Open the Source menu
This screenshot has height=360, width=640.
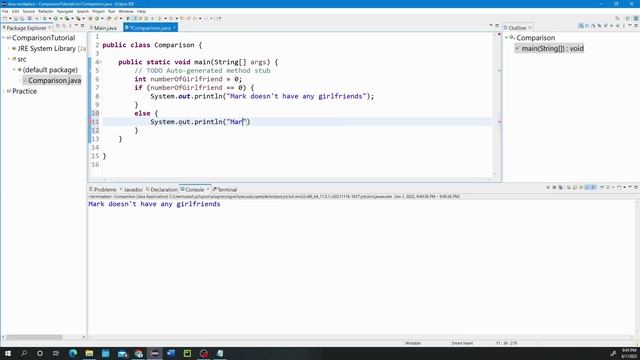28,11
